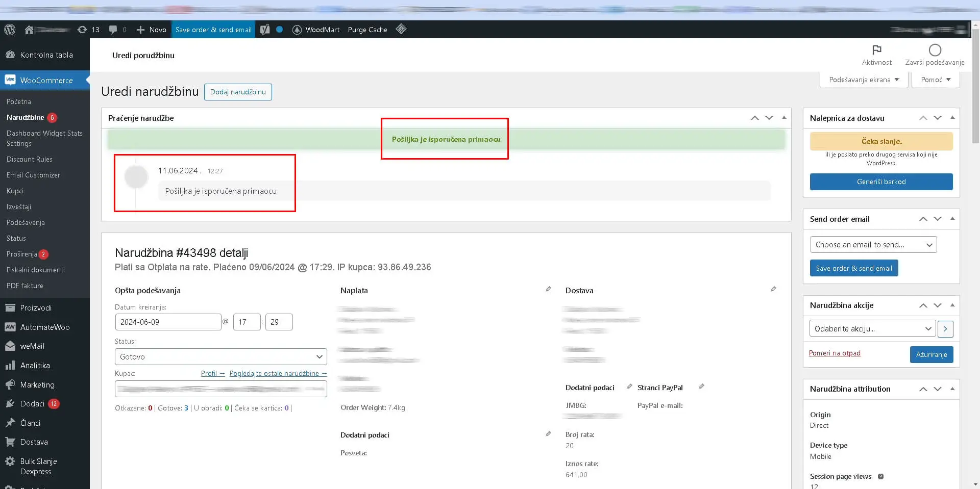Open Dodaci plugins menu
This screenshot has height=489, width=980.
[45, 404]
